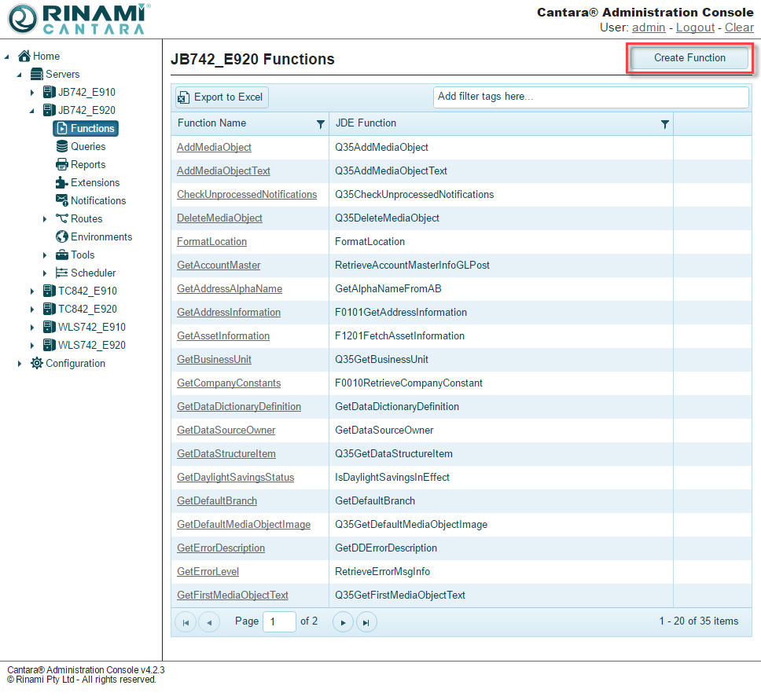Go to the previous page arrow
Image resolution: width=761 pixels, height=700 pixels.
point(209,622)
